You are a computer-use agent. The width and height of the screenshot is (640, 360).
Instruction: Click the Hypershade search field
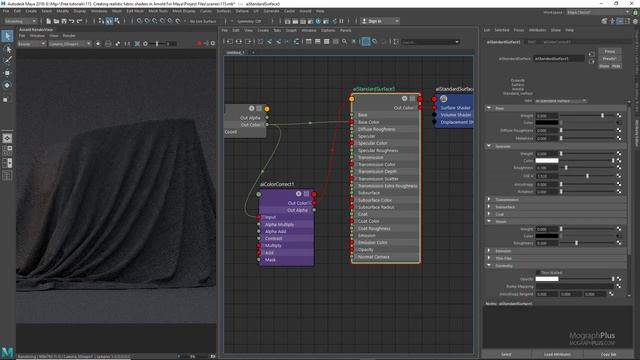(x=430, y=42)
